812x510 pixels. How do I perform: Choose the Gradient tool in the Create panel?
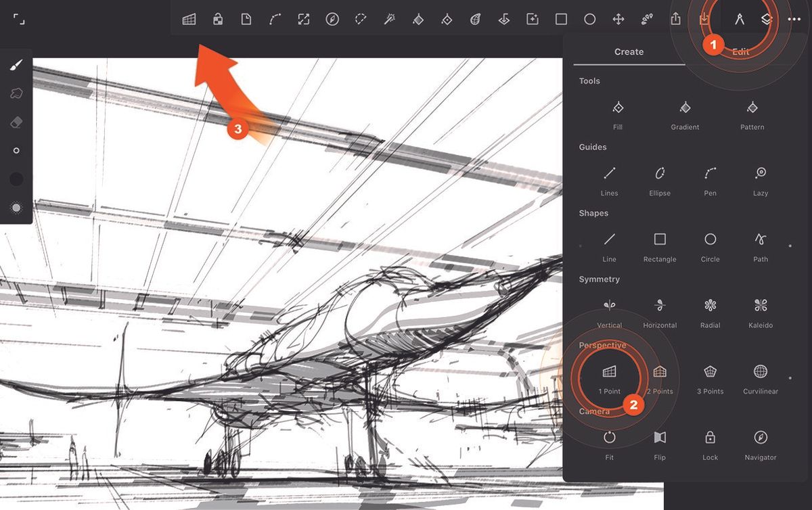685,107
